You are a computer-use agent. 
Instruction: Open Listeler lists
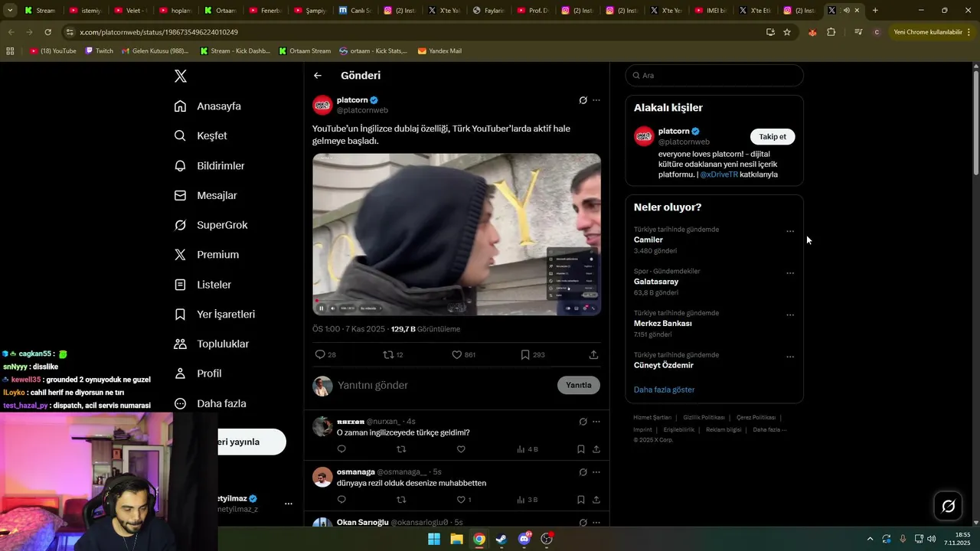pyautogui.click(x=202, y=285)
